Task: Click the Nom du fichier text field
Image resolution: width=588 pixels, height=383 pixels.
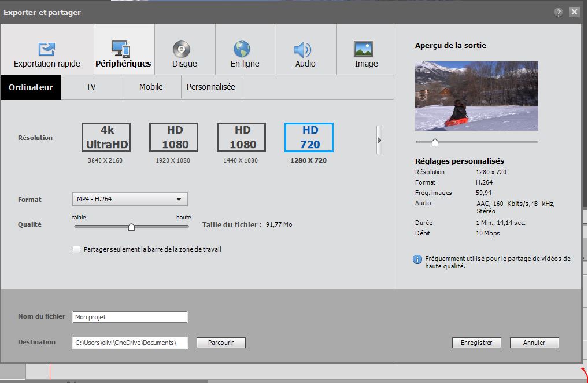Action: click(x=130, y=317)
